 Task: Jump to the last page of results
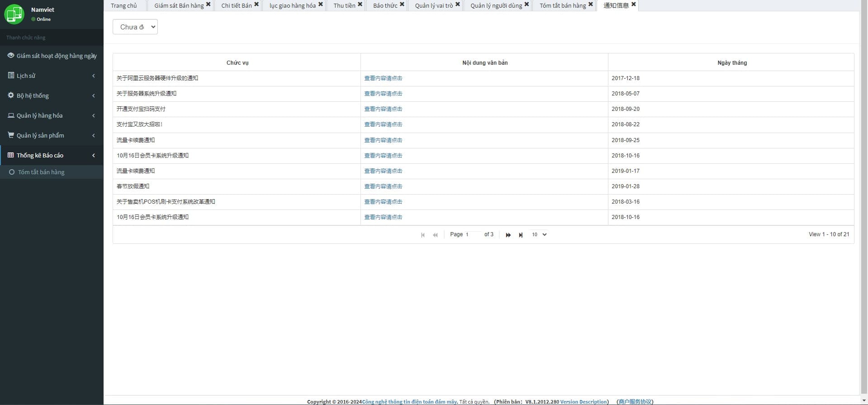point(521,235)
